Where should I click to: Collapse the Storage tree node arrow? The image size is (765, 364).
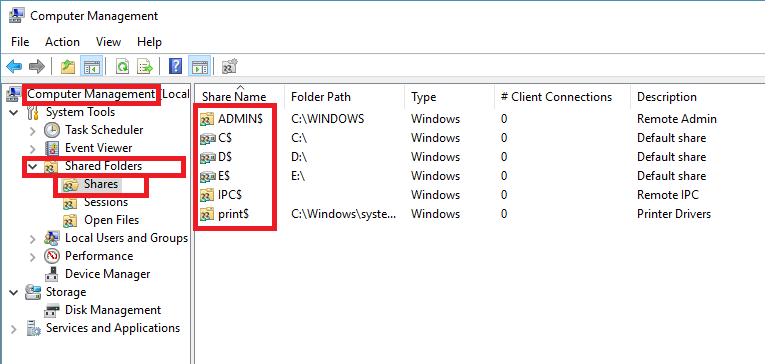14,292
